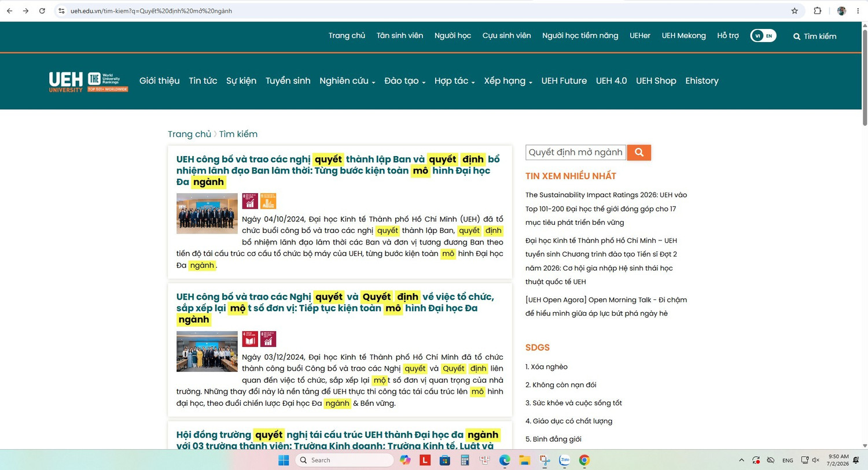Open the UEH Future menu item

pos(564,81)
